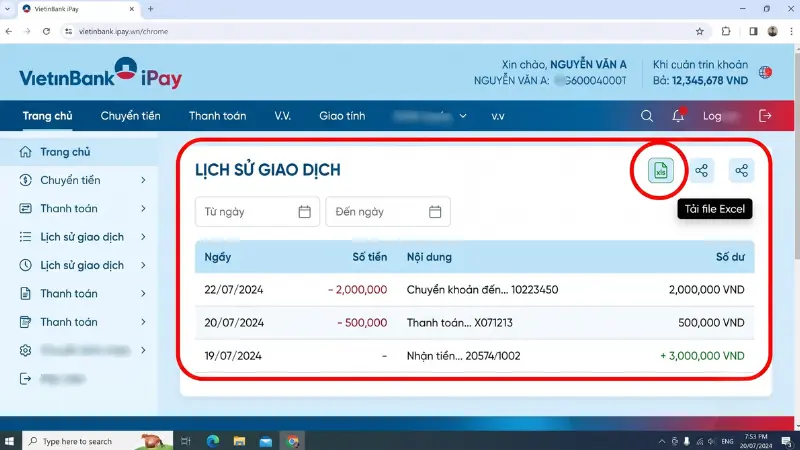This screenshot has width=800, height=450.
Task: Open the Chrome profile avatar
Action: click(x=772, y=31)
